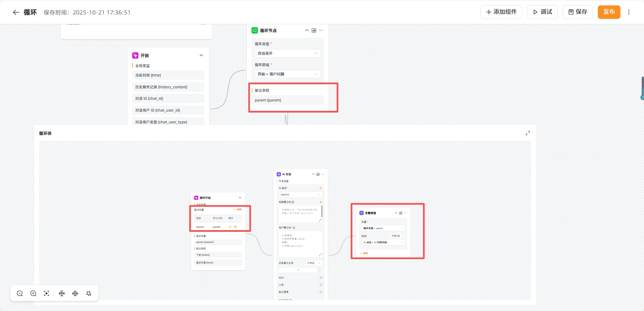Open the more options menu at top right
Screen dimensions: 644x311
pos(628,12)
